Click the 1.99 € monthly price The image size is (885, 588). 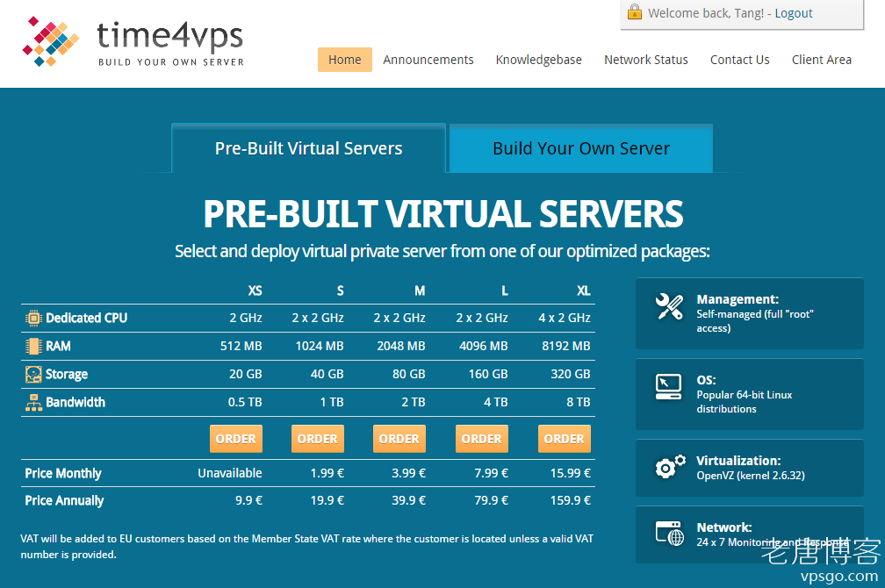click(327, 473)
